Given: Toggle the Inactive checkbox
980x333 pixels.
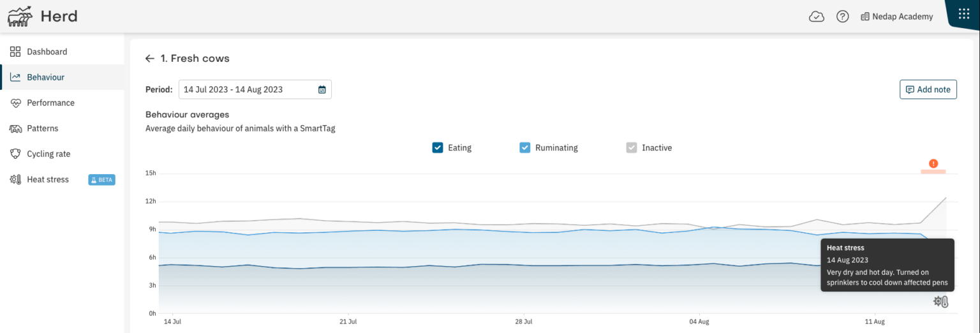Looking at the screenshot, I should click(x=632, y=148).
